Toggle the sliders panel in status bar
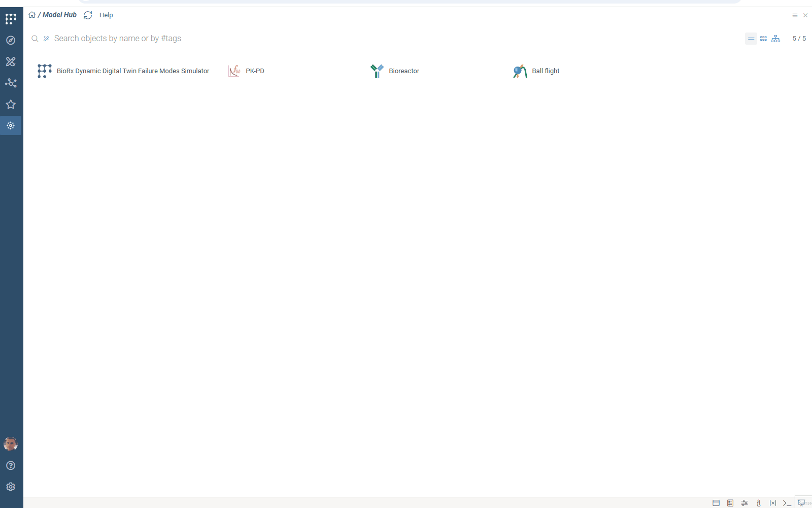 tap(745, 503)
